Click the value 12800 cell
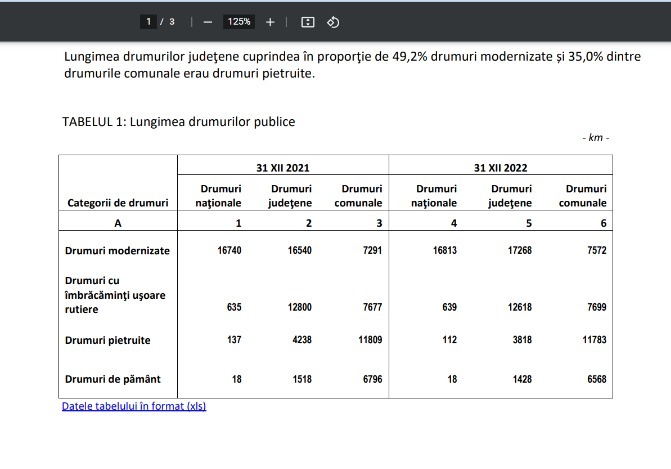671x469 pixels. click(300, 307)
